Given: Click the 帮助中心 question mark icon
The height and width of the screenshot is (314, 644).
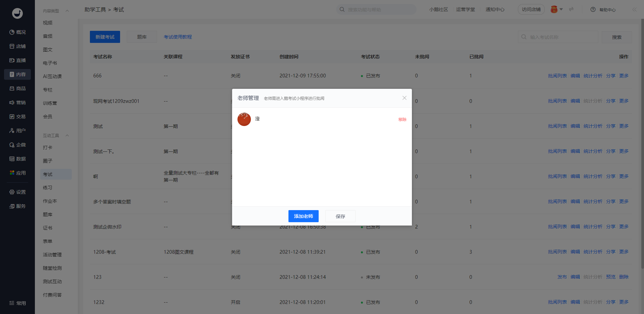Looking at the screenshot, I should [x=593, y=10].
